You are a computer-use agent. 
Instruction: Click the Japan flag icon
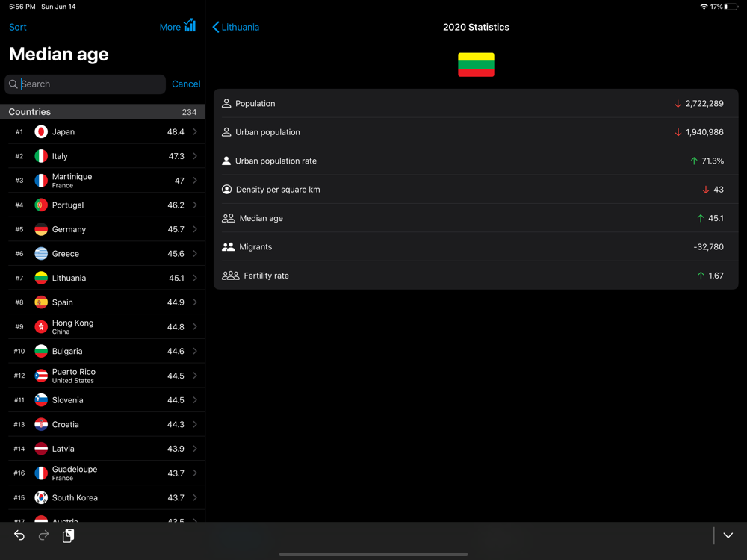click(41, 132)
